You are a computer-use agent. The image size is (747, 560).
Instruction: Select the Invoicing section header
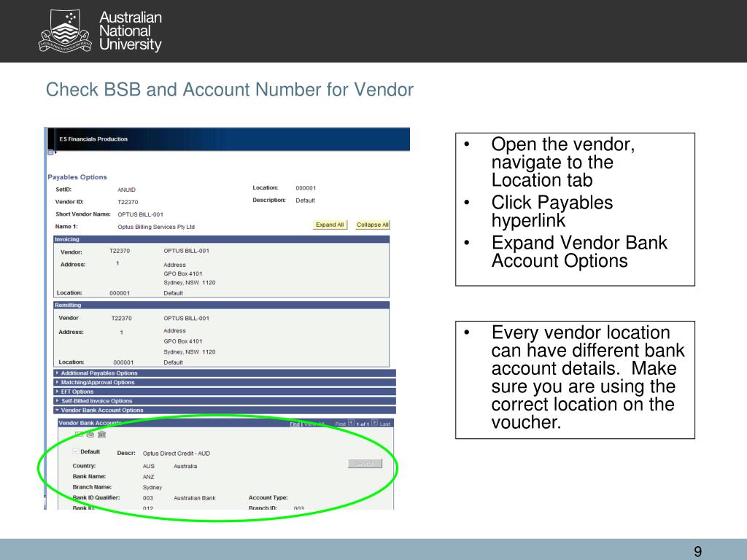click(222, 239)
